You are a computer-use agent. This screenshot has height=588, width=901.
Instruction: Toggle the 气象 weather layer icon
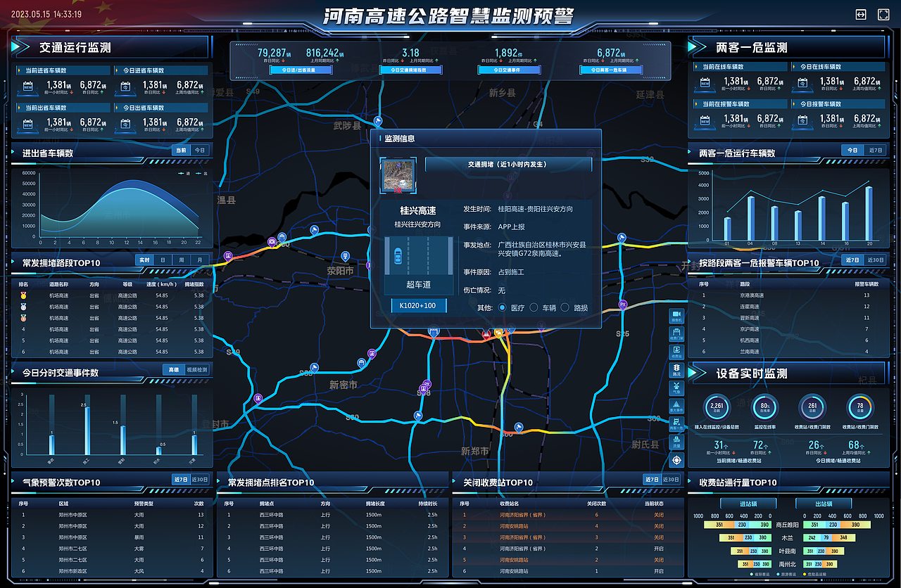676,388
